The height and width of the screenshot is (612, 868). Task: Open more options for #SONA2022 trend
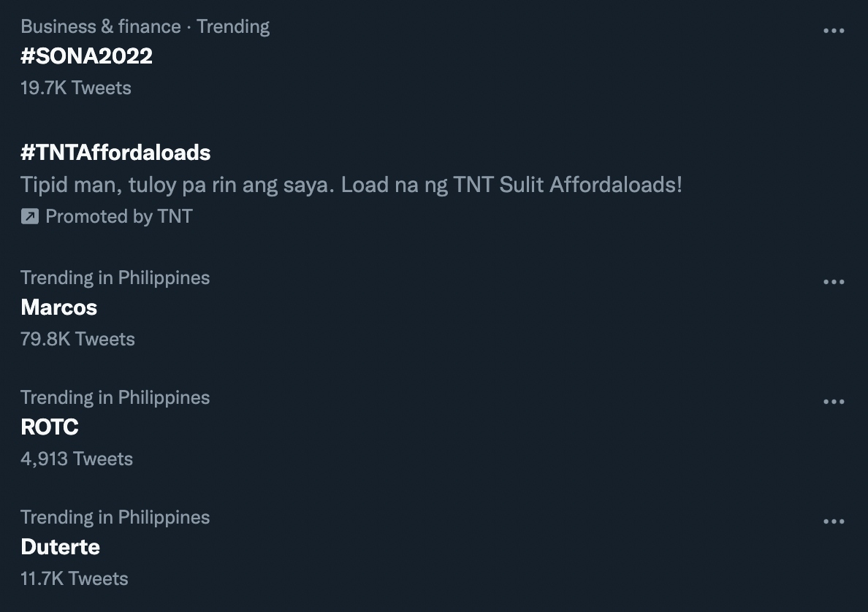[834, 31]
